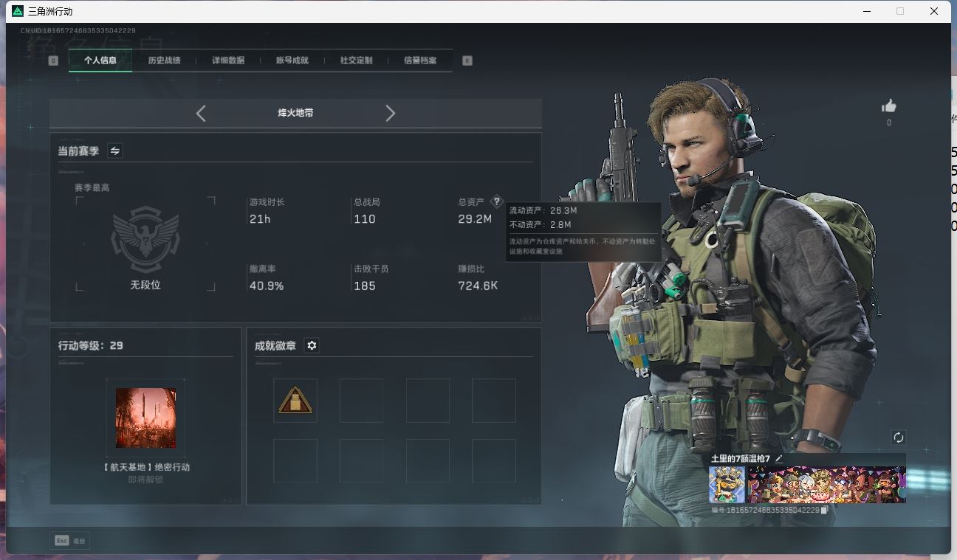Click the rotate character refresh icon
Image resolution: width=957 pixels, height=560 pixels.
(898, 438)
